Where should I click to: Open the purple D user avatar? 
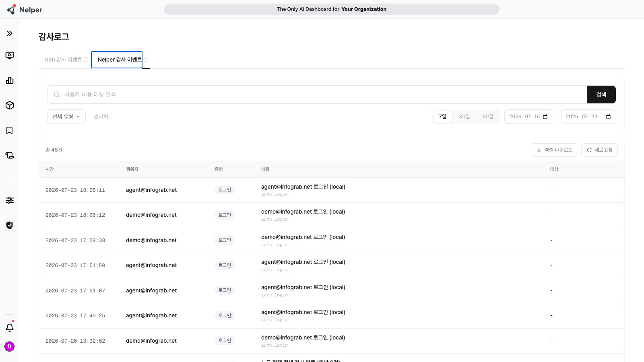tap(9, 346)
